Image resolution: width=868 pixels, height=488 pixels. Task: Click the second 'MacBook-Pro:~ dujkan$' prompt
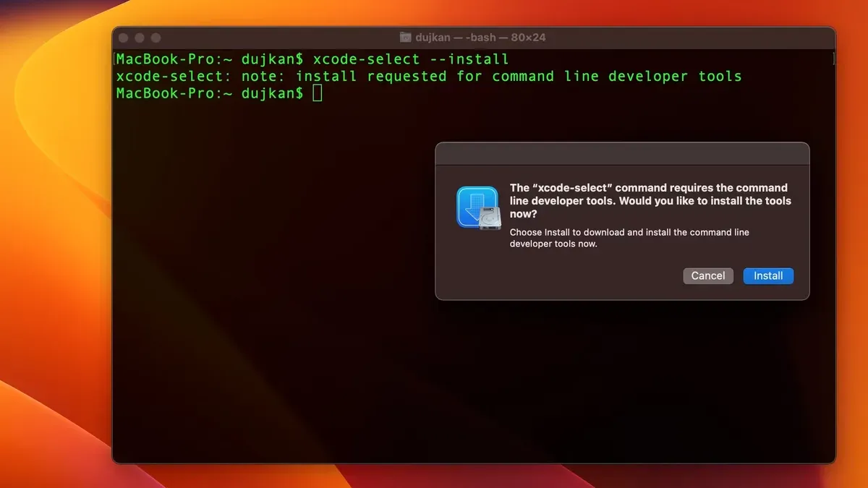pos(210,93)
